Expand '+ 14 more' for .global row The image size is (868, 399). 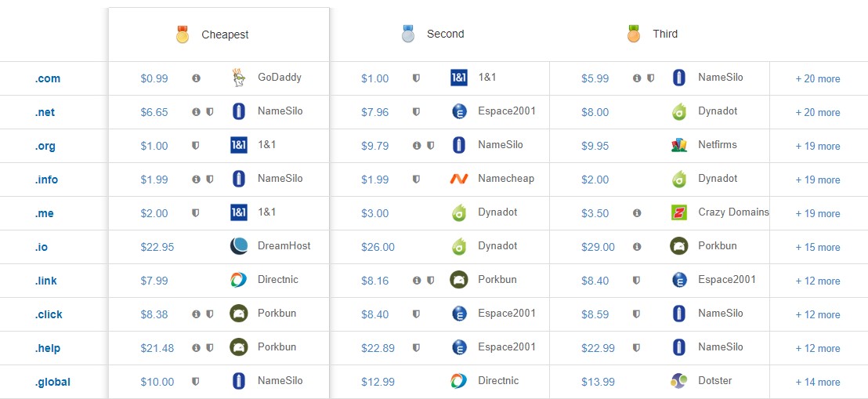pyautogui.click(x=817, y=383)
